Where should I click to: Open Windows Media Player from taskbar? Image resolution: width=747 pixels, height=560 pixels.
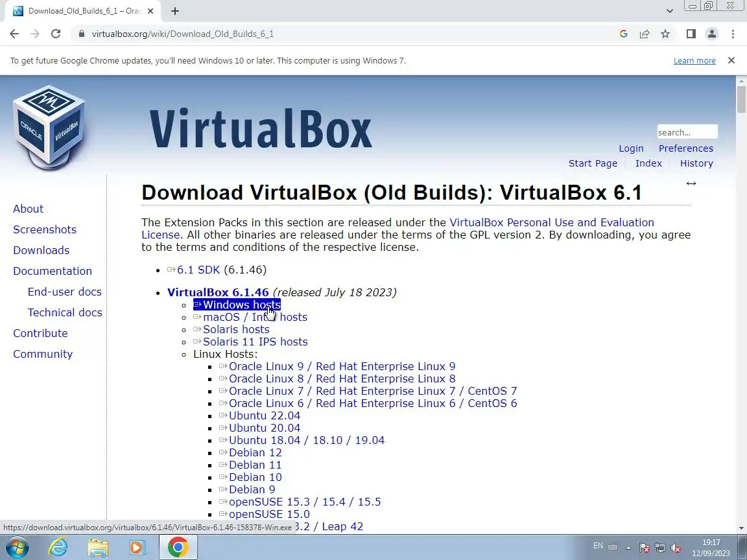(x=137, y=547)
